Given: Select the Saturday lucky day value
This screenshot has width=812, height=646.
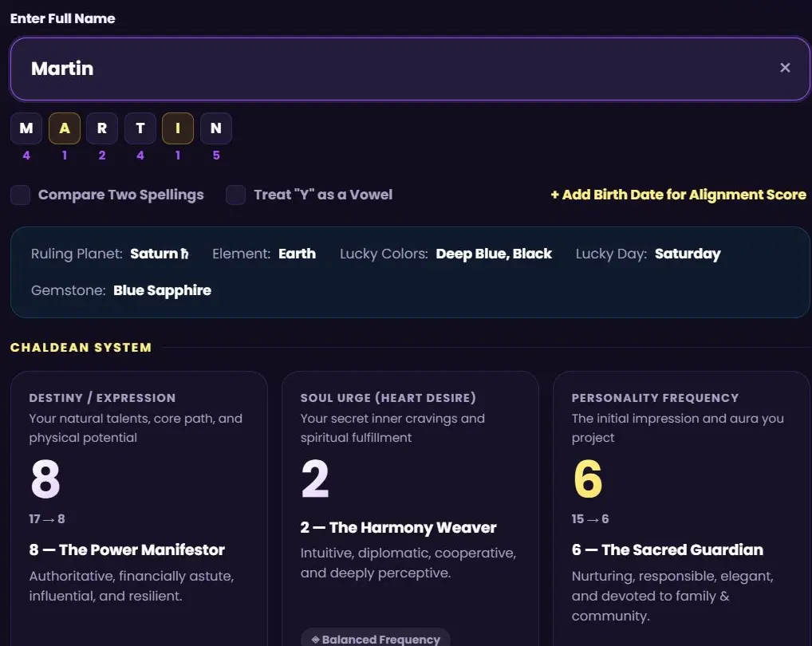Looking at the screenshot, I should pos(688,254).
